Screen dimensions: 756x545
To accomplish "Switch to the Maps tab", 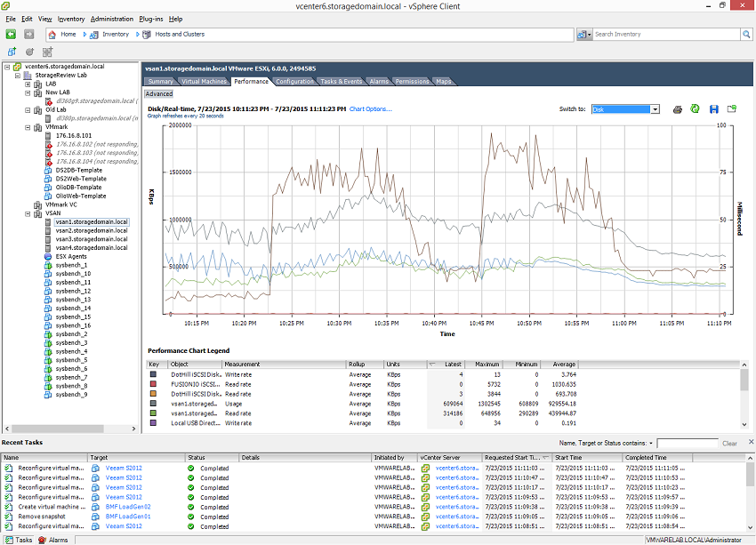I will 443,82.
